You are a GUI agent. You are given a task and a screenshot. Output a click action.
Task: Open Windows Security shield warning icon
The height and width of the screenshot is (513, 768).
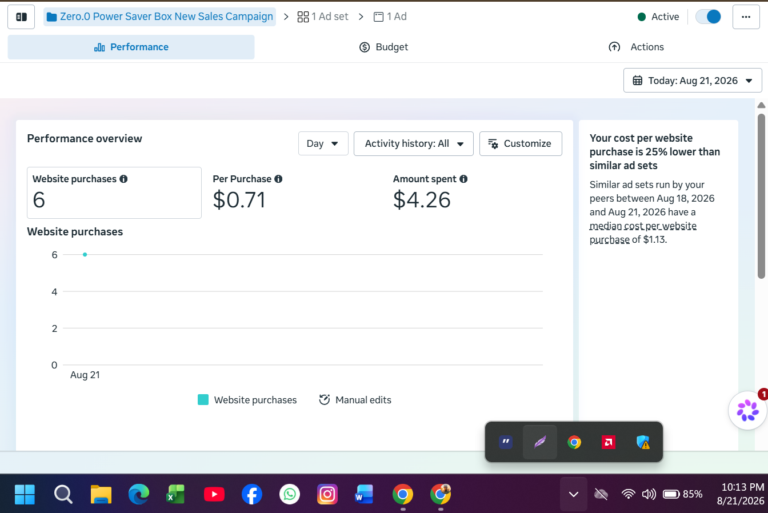(643, 442)
